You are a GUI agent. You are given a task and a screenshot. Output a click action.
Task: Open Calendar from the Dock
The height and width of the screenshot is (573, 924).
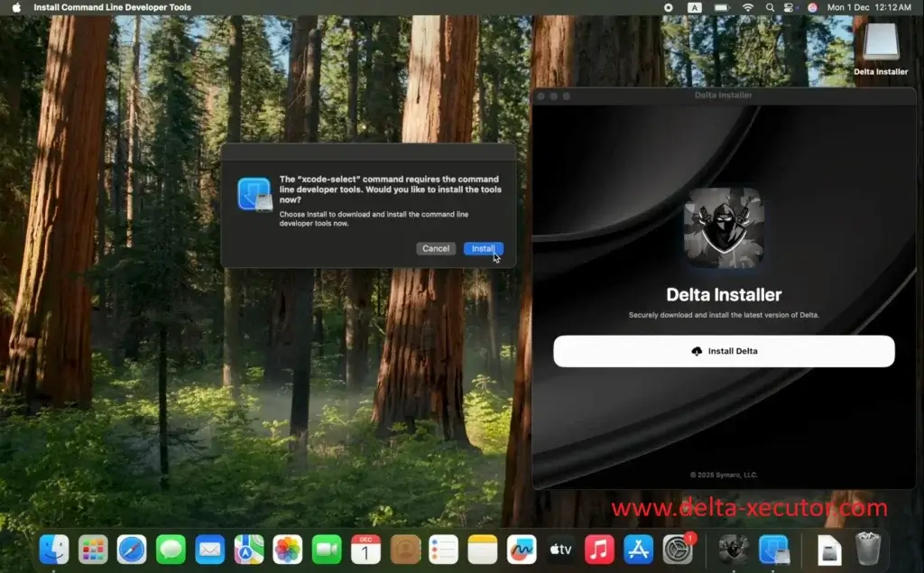[365, 550]
